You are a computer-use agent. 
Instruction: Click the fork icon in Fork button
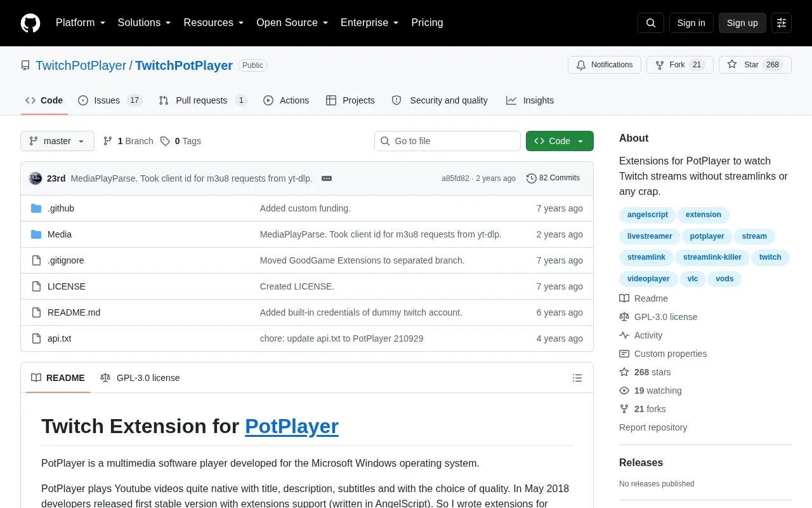660,65
